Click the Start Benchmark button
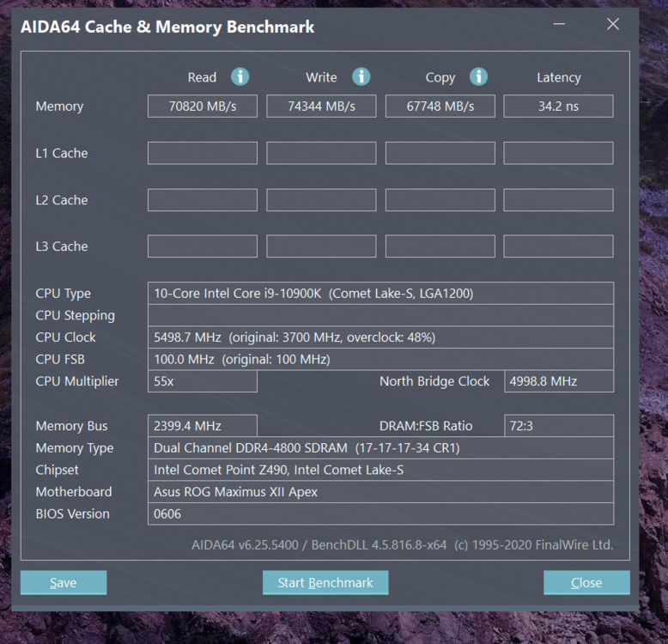The height and width of the screenshot is (644, 668). (x=325, y=582)
